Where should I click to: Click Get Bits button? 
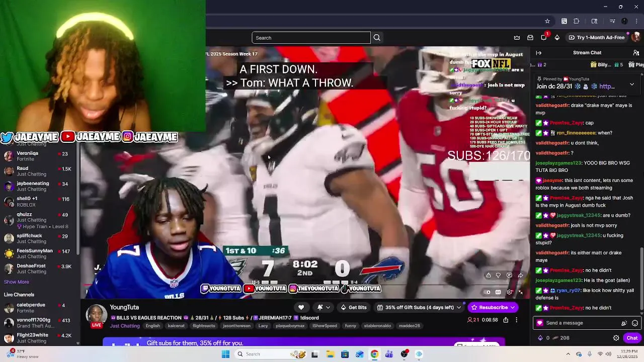353,307
